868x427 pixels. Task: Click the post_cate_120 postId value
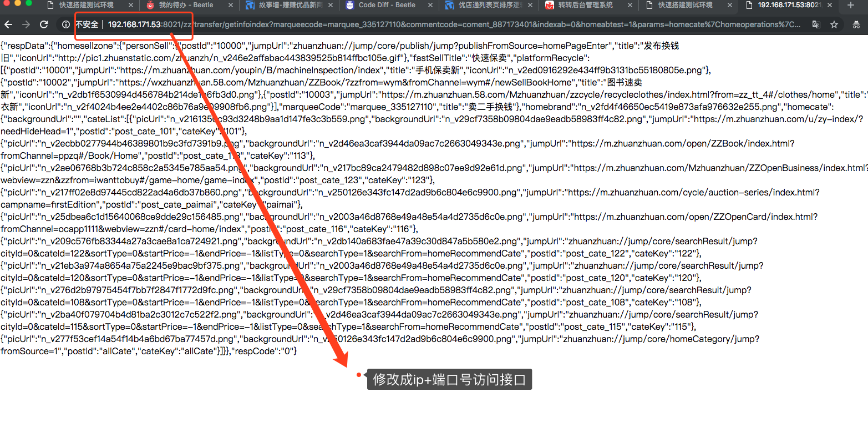click(x=595, y=278)
